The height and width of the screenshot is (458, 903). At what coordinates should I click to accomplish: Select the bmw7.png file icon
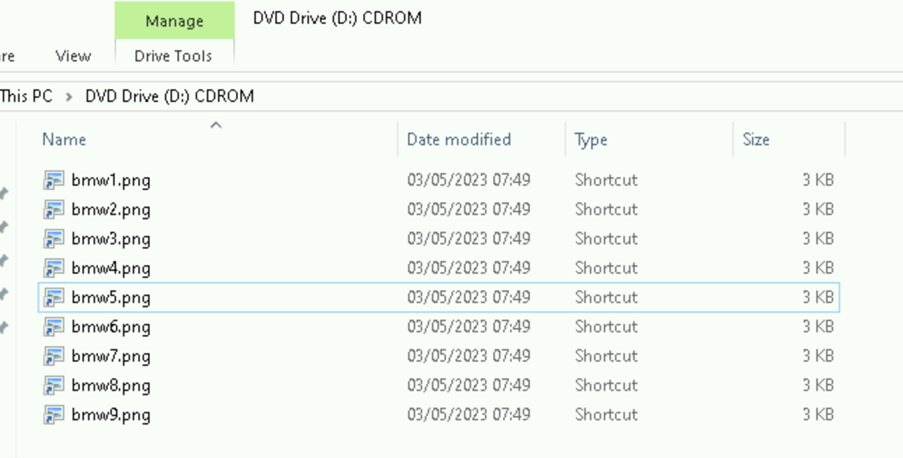tap(54, 356)
